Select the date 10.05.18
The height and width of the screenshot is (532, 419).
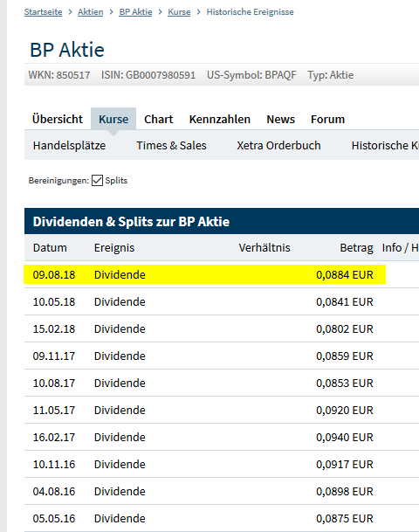tap(54, 302)
